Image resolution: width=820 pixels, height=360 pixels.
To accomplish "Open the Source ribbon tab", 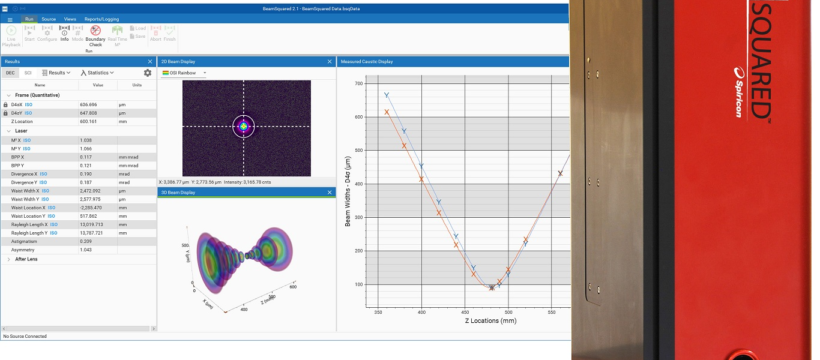I will pyautogui.click(x=49, y=19).
